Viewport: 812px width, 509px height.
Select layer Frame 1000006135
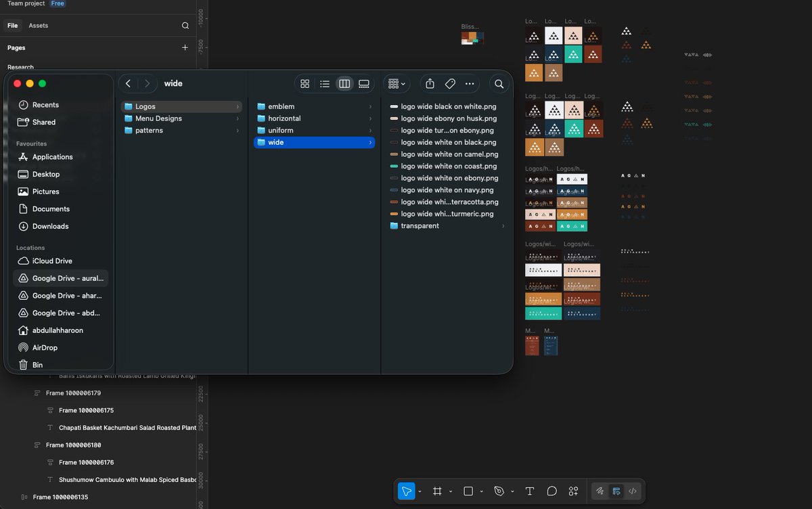pyautogui.click(x=60, y=497)
